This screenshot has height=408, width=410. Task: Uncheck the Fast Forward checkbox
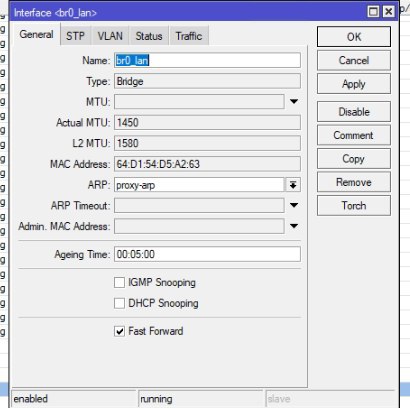point(119,331)
